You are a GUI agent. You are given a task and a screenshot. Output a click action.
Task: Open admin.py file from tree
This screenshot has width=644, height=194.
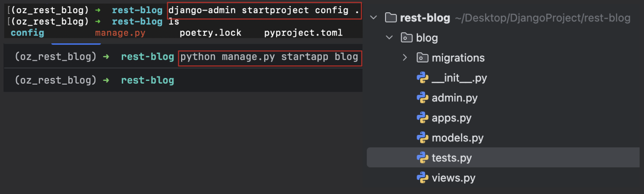point(455,98)
